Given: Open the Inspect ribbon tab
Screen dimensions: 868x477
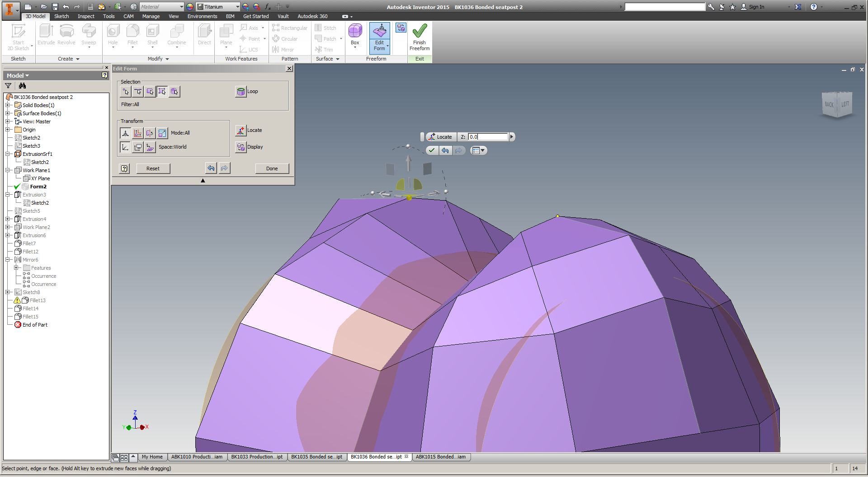Looking at the screenshot, I should [86, 16].
